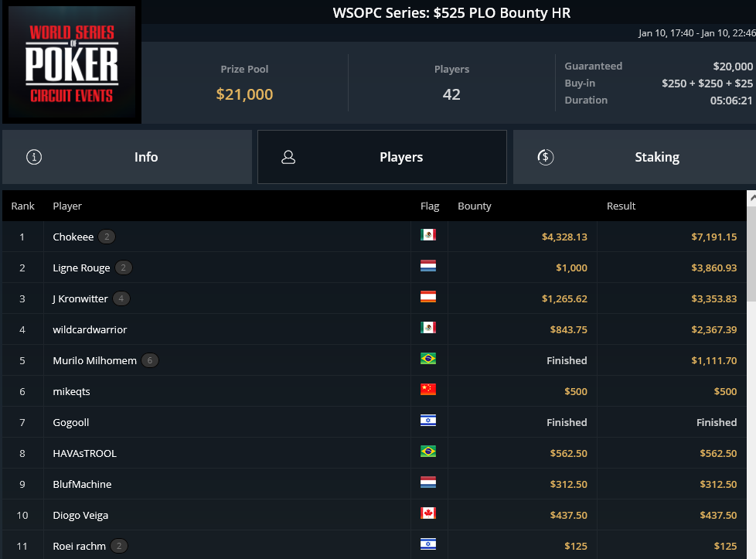Click Chokeee's Mexico flag icon
Image resolution: width=756 pixels, height=559 pixels.
[427, 235]
